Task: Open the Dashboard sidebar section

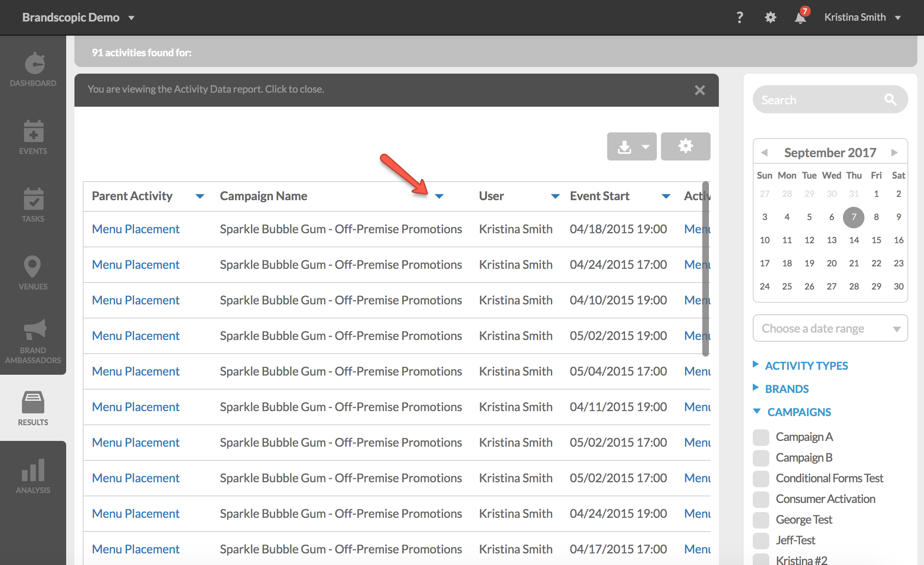Action: point(33,69)
